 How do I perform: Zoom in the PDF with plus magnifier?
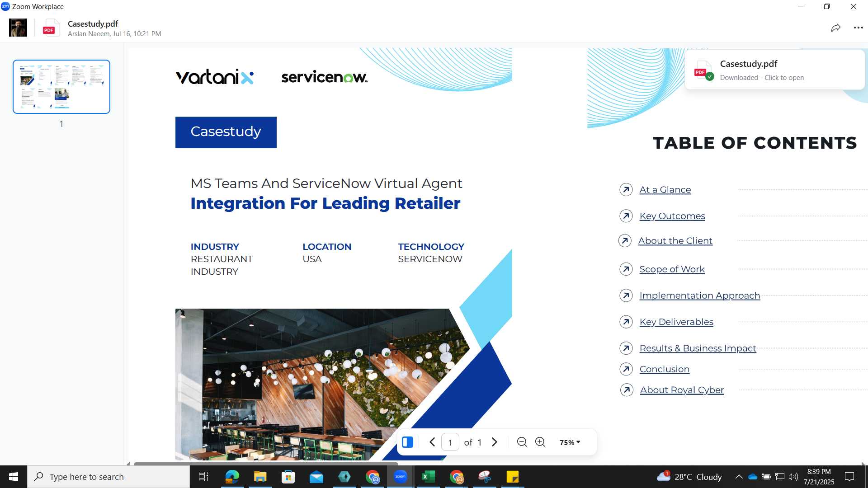click(x=540, y=442)
